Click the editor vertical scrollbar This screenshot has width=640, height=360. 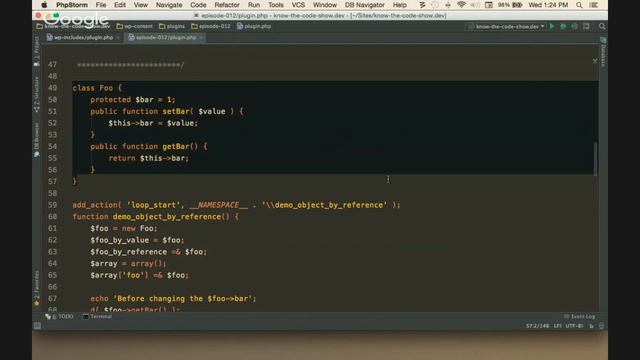[596, 159]
